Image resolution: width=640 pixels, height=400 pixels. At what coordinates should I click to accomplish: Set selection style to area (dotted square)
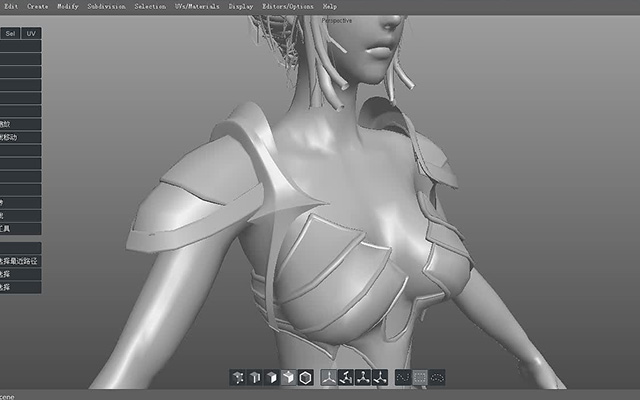point(420,378)
